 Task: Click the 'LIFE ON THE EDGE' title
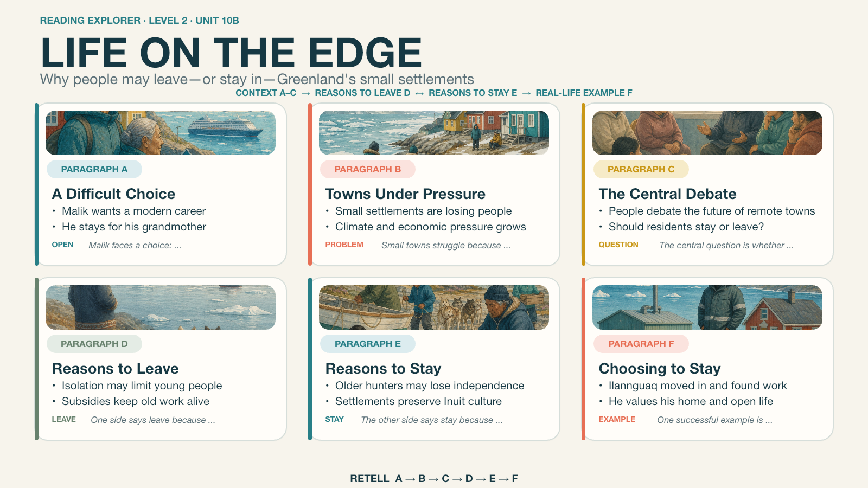[x=231, y=53]
